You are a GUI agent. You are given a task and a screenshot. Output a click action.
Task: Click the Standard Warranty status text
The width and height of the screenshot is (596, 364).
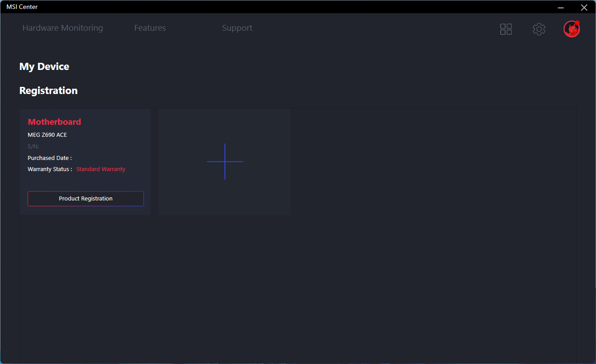tap(101, 169)
